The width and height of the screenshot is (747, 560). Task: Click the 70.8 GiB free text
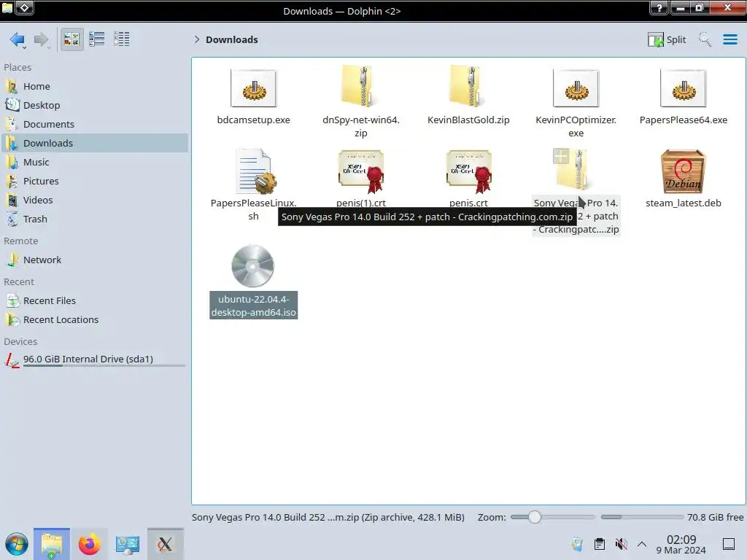pos(715,517)
